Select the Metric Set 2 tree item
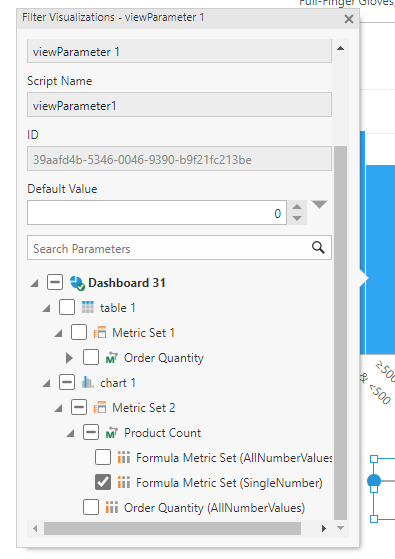Image resolution: width=395 pixels, height=559 pixels. [144, 407]
